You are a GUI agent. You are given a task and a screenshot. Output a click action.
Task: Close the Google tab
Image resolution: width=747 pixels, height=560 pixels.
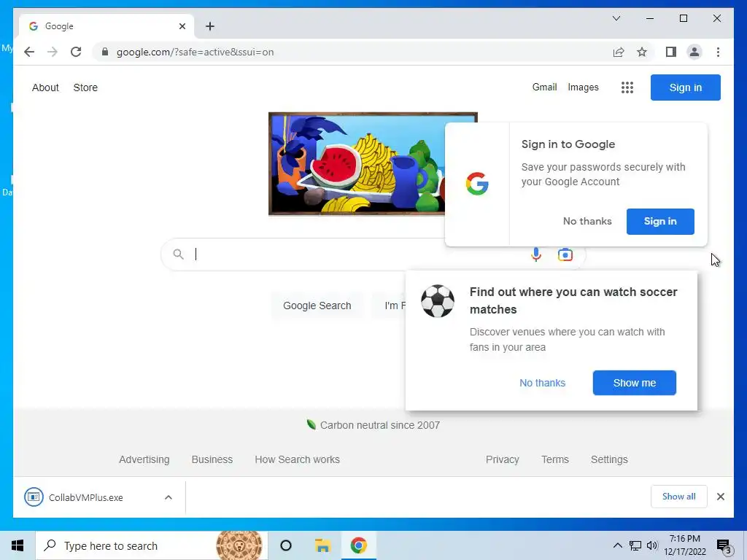point(182,26)
